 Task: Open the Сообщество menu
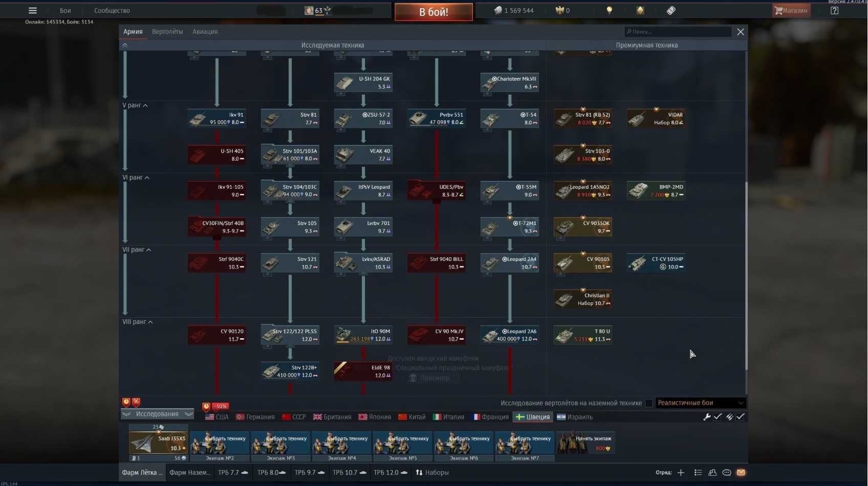[112, 10]
